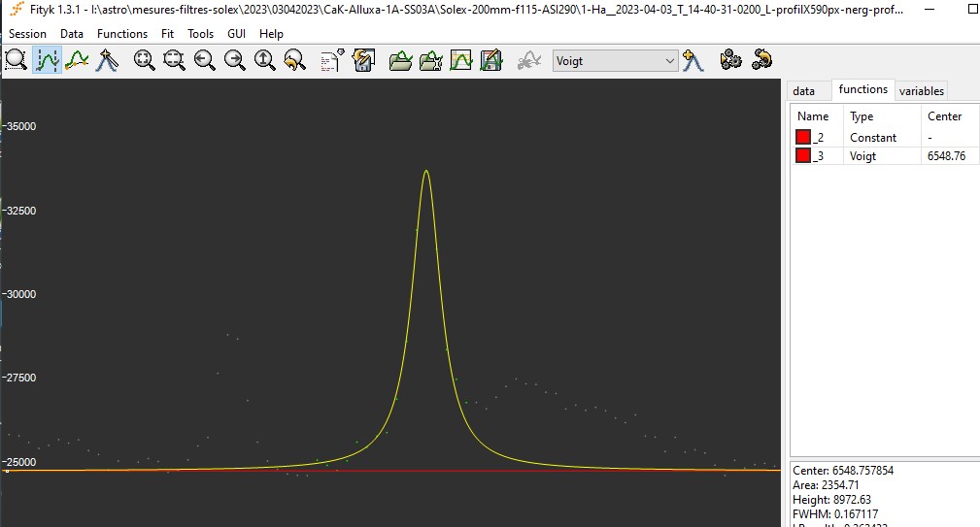980x527 pixels.
Task: Auto-add a peak with star icon
Action: (693, 60)
